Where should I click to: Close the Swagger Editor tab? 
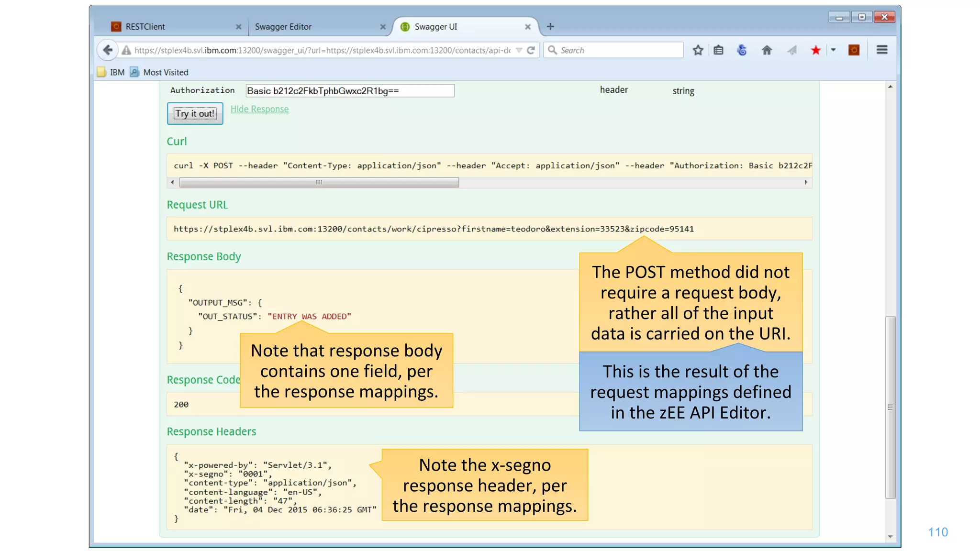383,27
